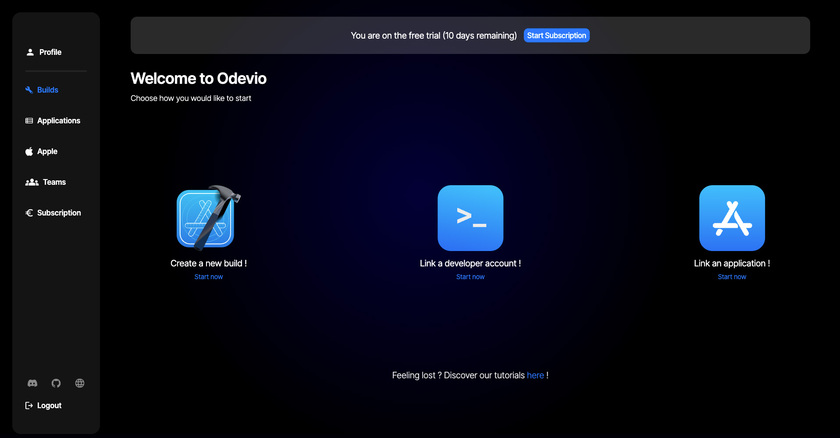Click Start now under Link an application

point(732,277)
